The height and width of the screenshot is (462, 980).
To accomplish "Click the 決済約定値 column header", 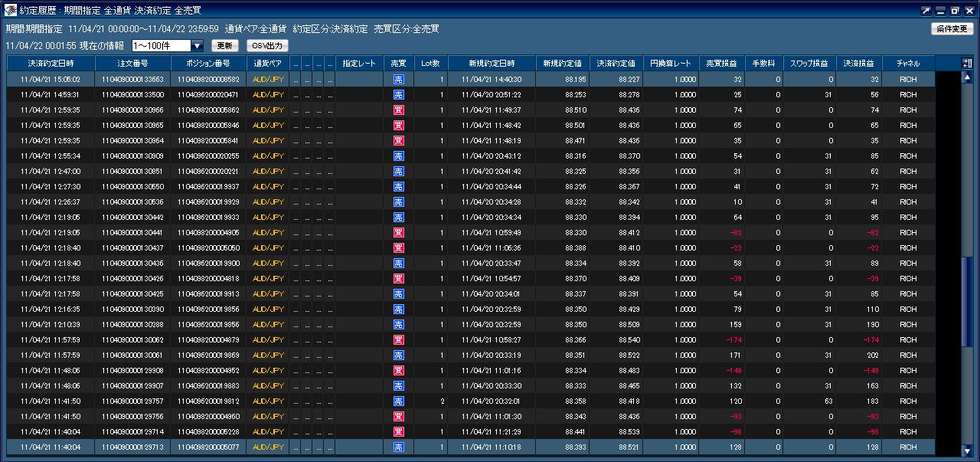I will click(x=616, y=64).
